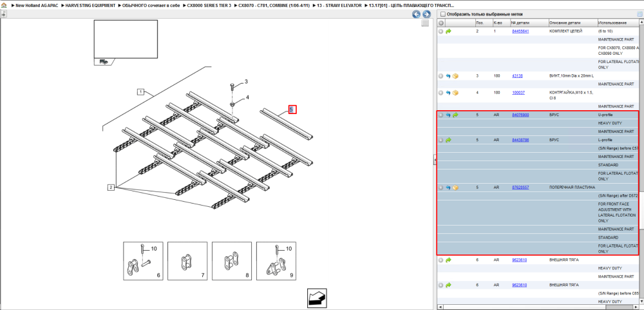Viewport: 644px width, 310px height.
Task: Click gray add circle for part 87628557
Action: tap(440, 188)
